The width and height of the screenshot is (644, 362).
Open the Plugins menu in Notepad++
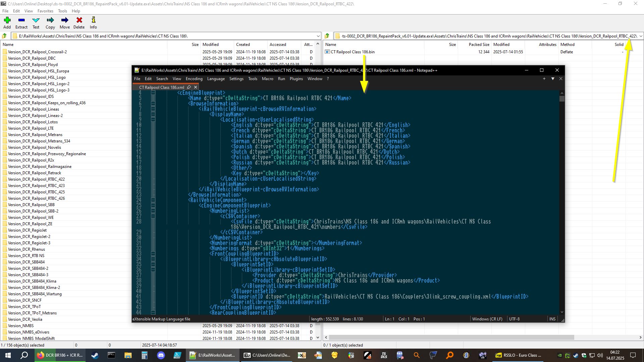click(296, 79)
